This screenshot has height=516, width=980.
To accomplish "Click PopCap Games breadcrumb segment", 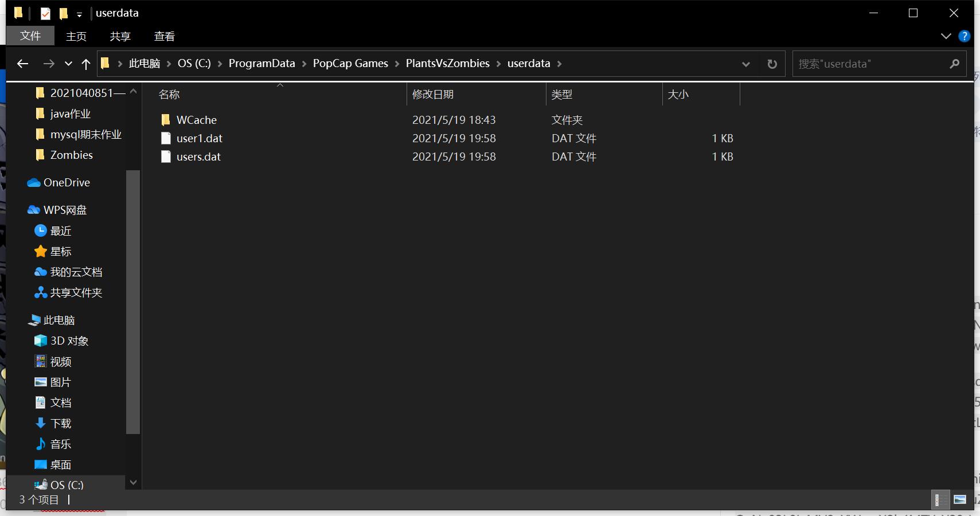I will (350, 63).
